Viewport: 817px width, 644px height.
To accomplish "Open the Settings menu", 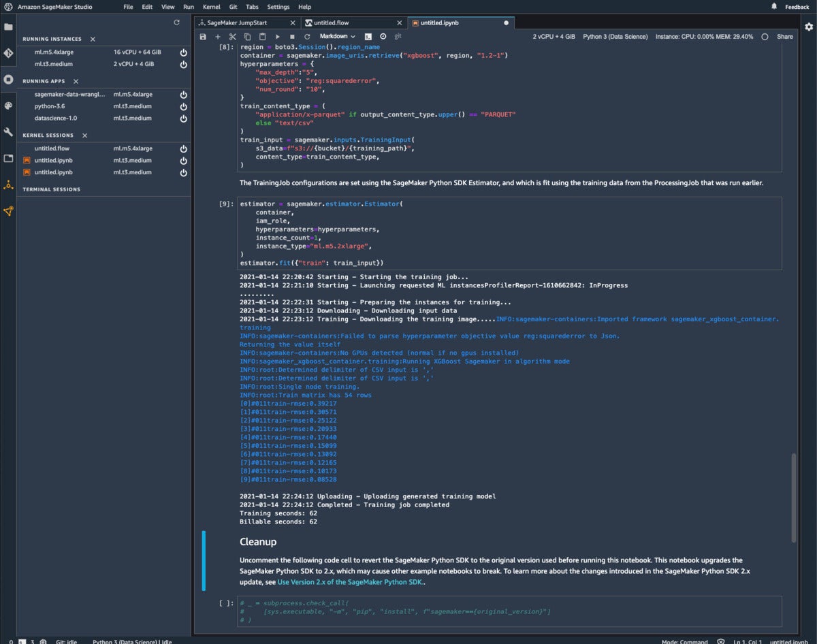I will 278,7.
